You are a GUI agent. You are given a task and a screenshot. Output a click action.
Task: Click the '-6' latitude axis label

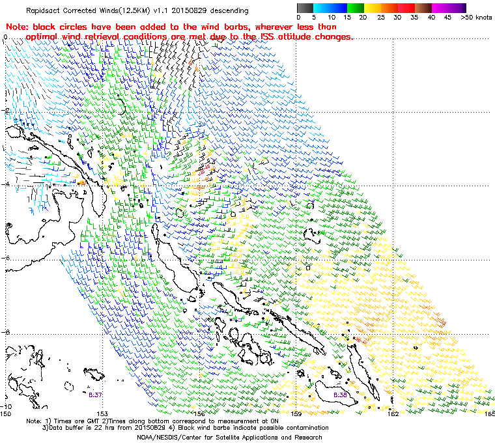click(x=5, y=259)
